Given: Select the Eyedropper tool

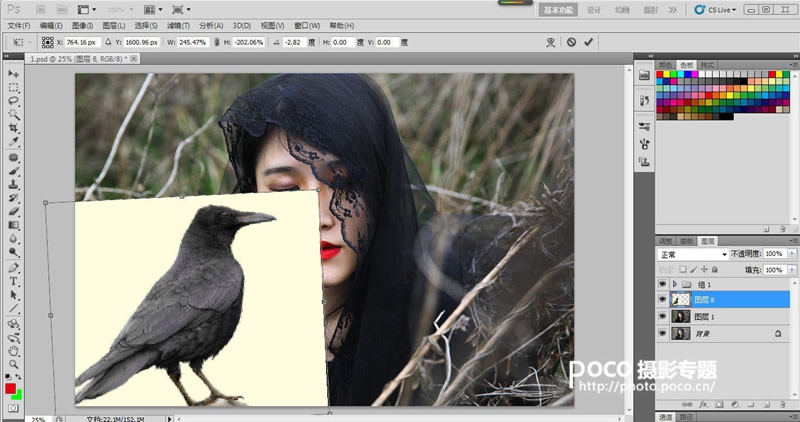Looking at the screenshot, I should (13, 142).
